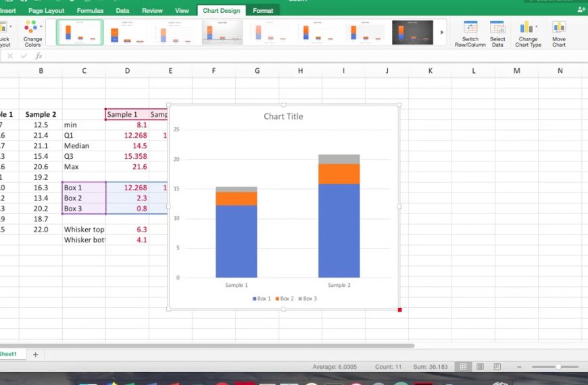Select the orange segment of Sample 2 bar
Screen dimensions: 588x385
(x=339, y=174)
